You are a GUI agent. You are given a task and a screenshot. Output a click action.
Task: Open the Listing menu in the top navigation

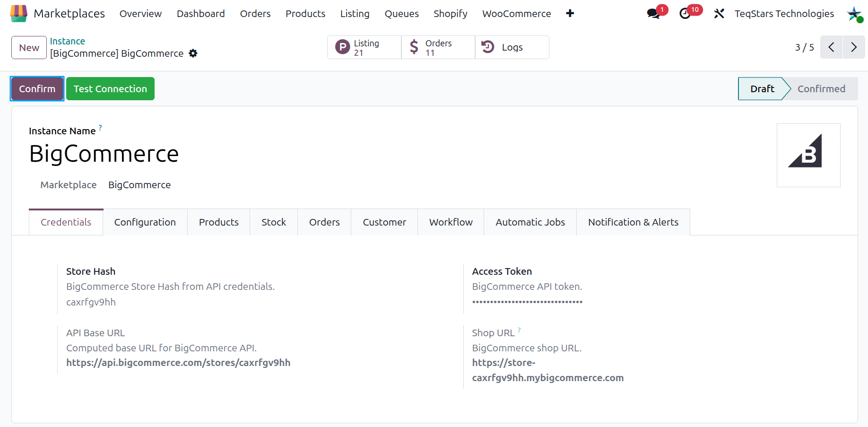(355, 14)
